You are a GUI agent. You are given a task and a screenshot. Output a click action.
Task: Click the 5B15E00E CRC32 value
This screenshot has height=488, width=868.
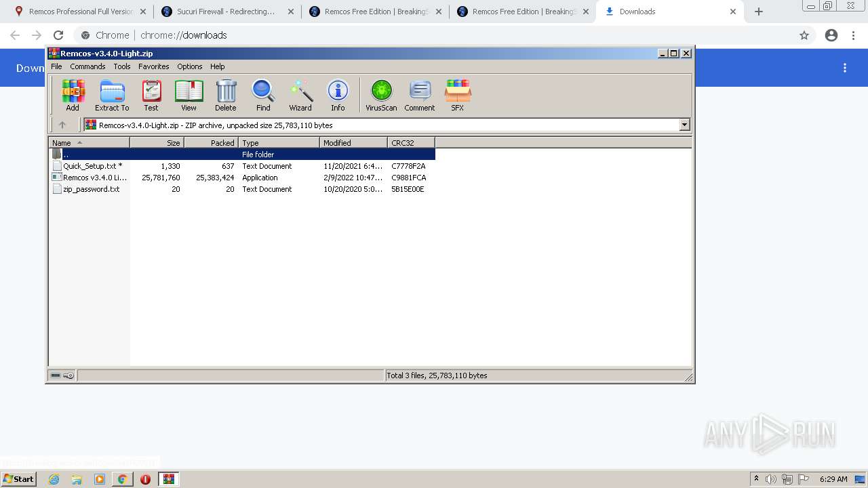pyautogui.click(x=408, y=189)
